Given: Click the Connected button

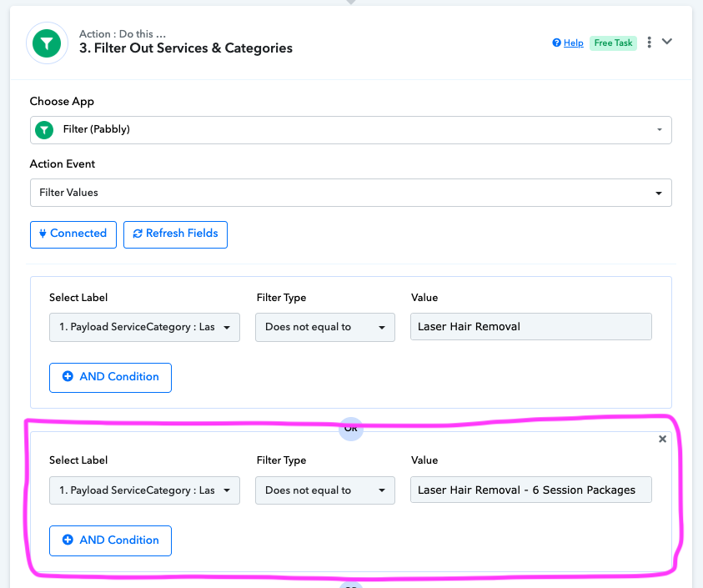Looking at the screenshot, I should [73, 234].
